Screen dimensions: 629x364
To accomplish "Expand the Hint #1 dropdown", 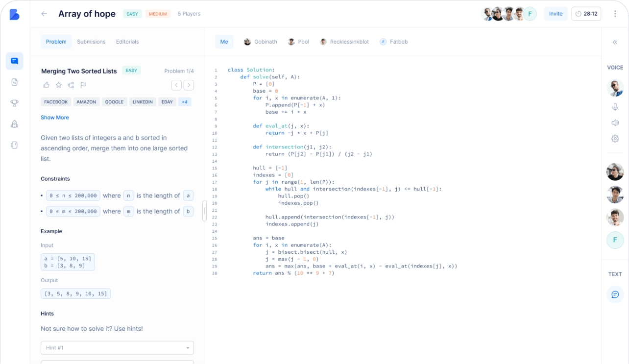I will (117, 348).
